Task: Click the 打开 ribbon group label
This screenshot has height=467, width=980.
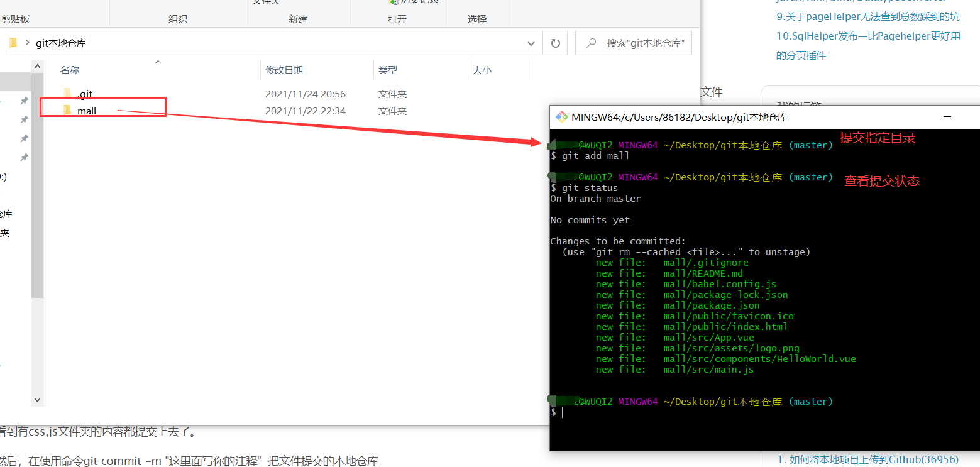Action: pyautogui.click(x=397, y=19)
